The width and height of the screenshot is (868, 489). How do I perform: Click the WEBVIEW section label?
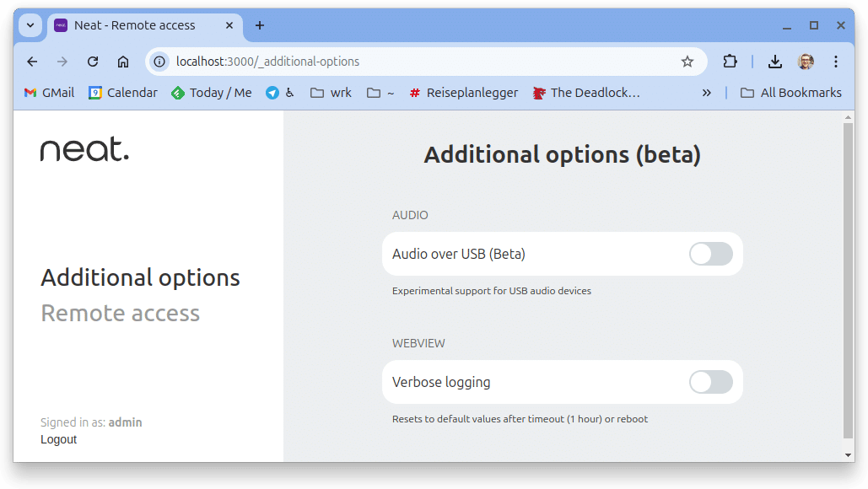(418, 343)
